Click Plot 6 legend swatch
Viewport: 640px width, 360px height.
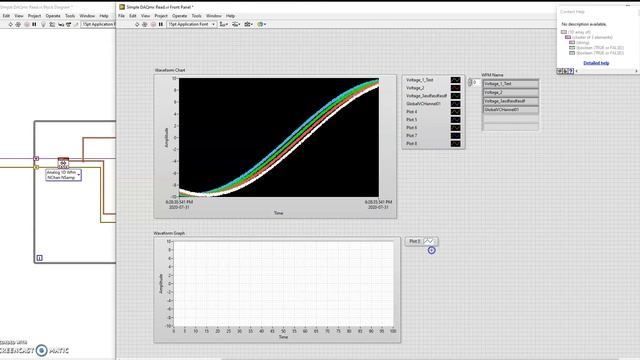[x=455, y=128]
